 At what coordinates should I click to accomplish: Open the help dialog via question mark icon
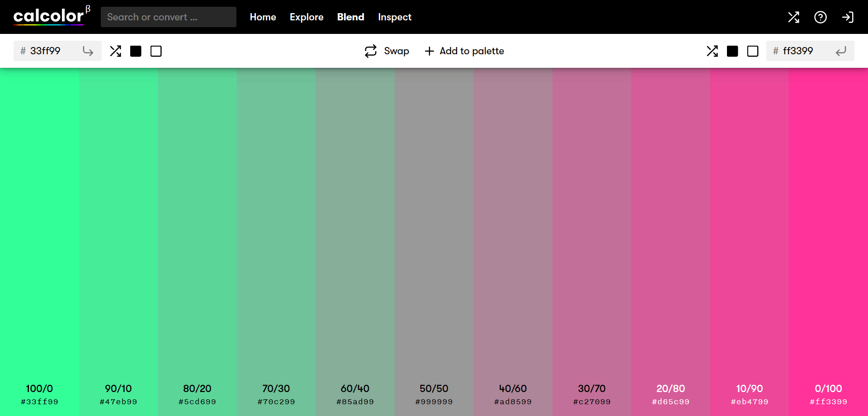[820, 17]
